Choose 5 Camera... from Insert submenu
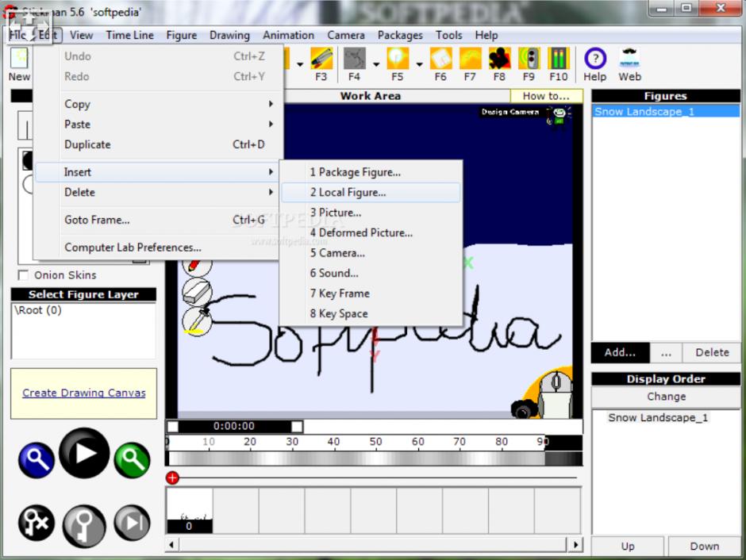Viewport: 746px width, 560px height. 371,253
